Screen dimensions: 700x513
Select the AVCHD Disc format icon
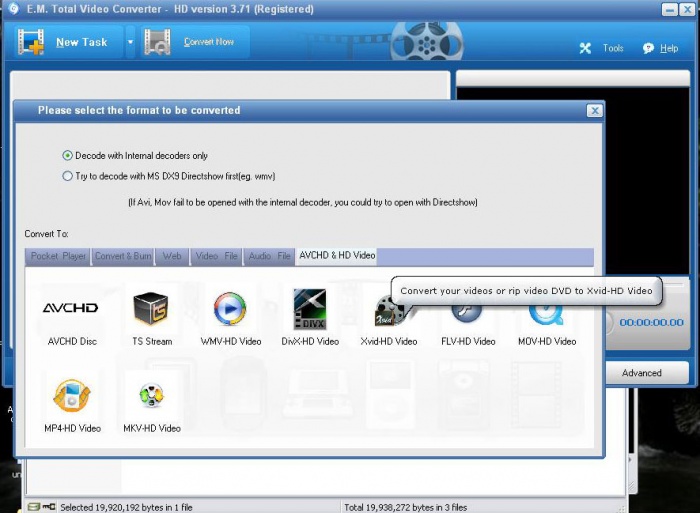pos(71,308)
